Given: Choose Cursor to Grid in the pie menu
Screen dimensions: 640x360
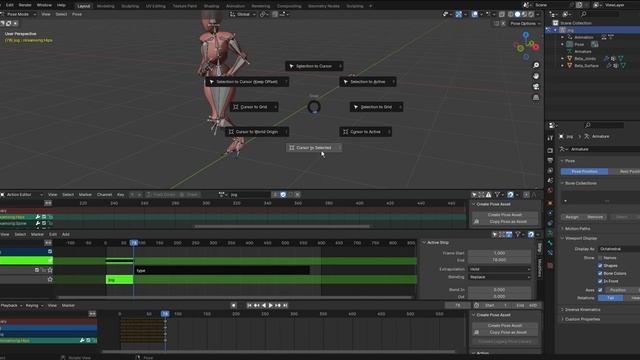Looking at the screenshot, I should 254,107.
